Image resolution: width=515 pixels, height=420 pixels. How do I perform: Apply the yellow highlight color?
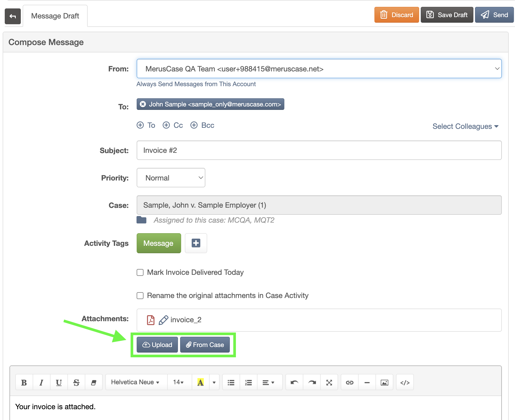[200, 382]
